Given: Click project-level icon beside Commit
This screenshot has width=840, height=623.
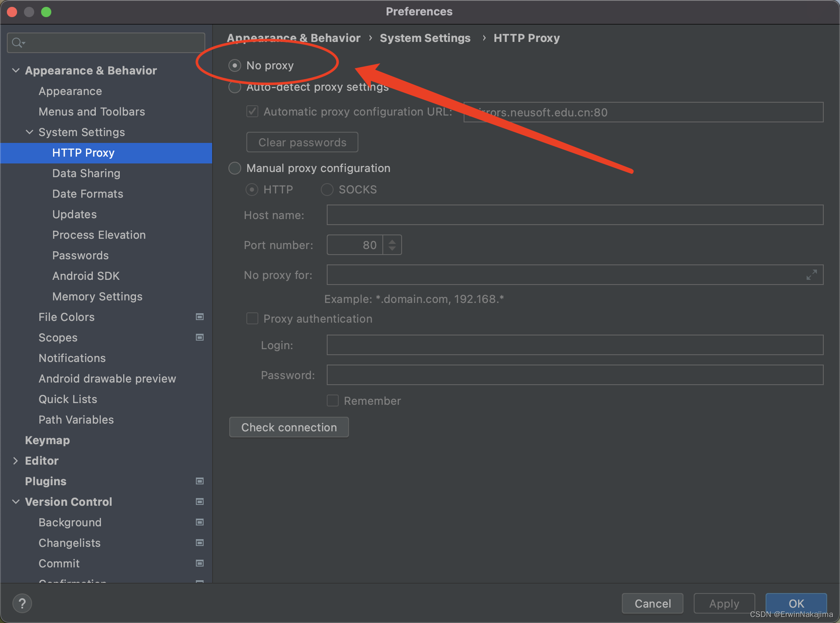Looking at the screenshot, I should tap(199, 563).
